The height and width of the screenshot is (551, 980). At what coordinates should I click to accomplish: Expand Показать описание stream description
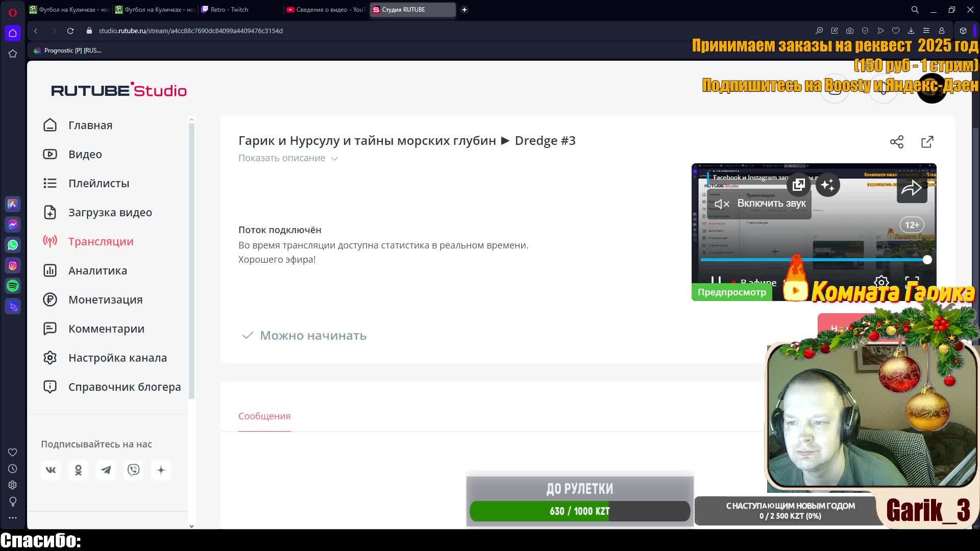pos(288,158)
